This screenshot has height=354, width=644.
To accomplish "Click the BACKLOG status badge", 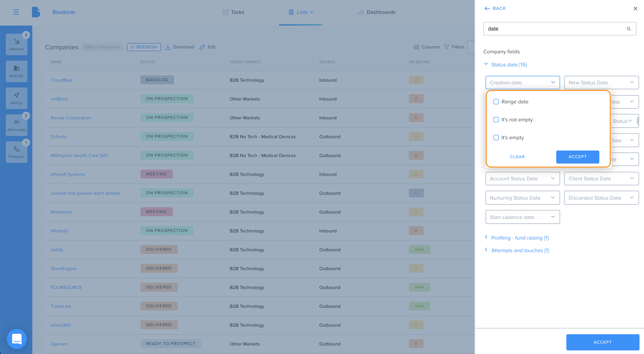I will pyautogui.click(x=157, y=80).
